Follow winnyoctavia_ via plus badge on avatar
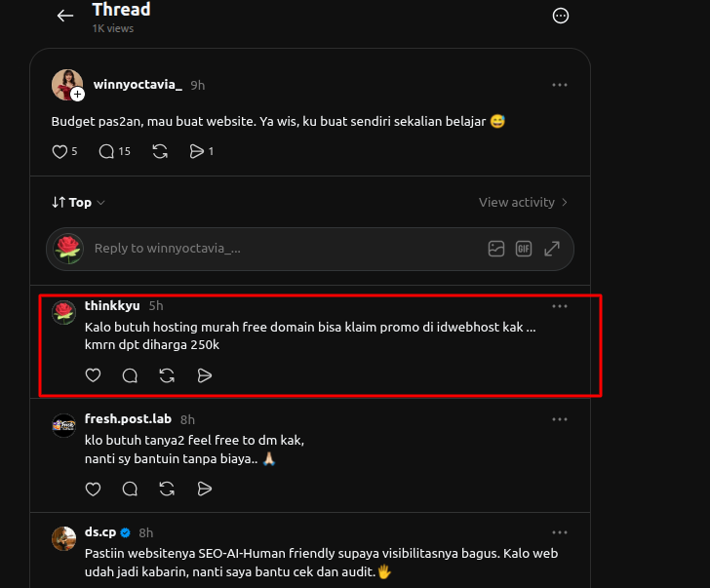This screenshot has width=710, height=588. click(78, 95)
